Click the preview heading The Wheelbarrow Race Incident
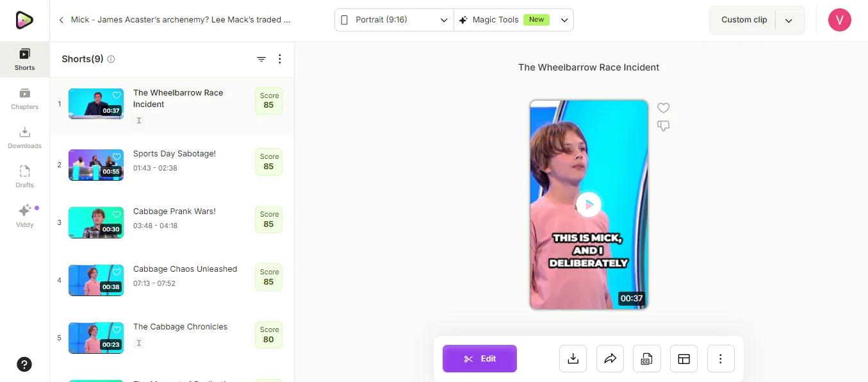The height and width of the screenshot is (382, 868). click(589, 67)
